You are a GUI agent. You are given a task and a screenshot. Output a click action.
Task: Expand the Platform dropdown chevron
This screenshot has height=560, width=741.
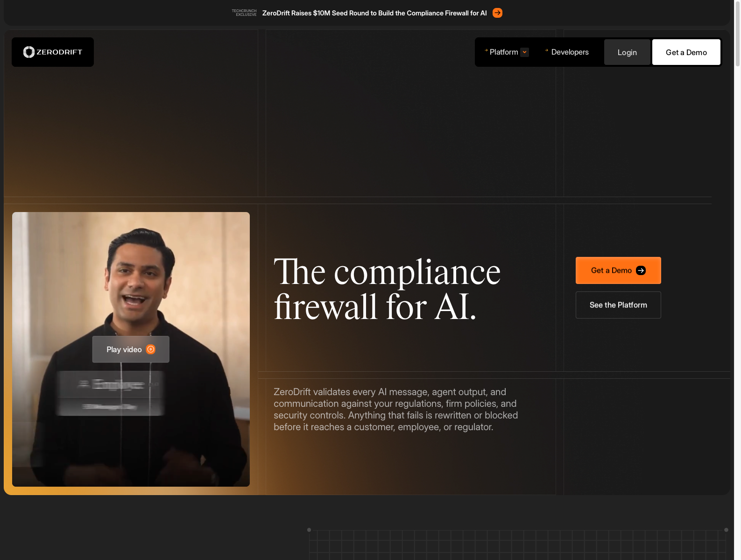[525, 52]
